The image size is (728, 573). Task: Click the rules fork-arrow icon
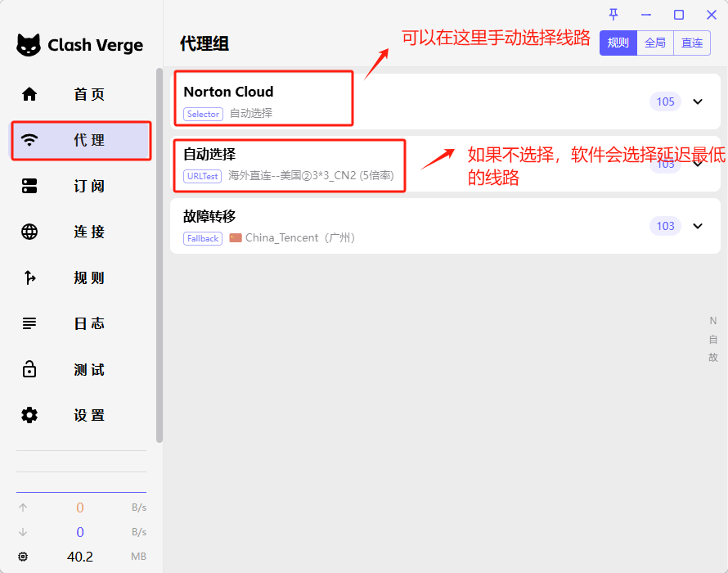click(29, 277)
